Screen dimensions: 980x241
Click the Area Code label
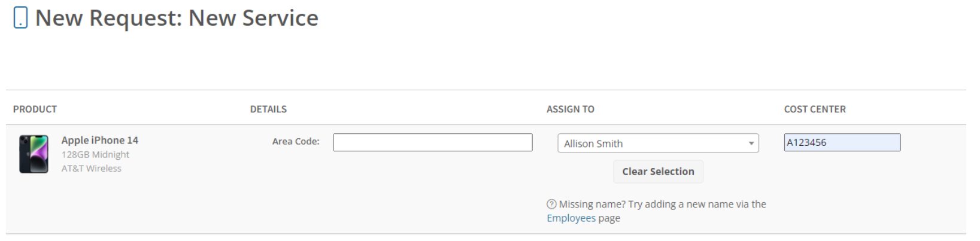296,141
